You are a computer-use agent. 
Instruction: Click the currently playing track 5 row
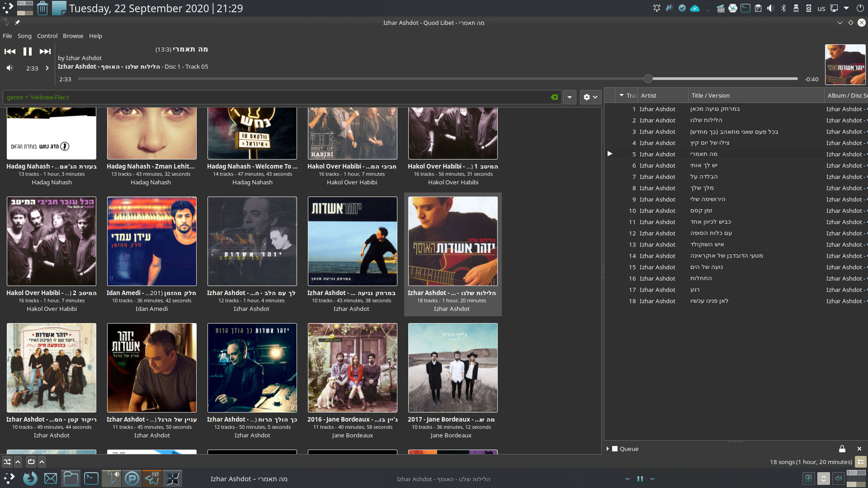pos(736,154)
